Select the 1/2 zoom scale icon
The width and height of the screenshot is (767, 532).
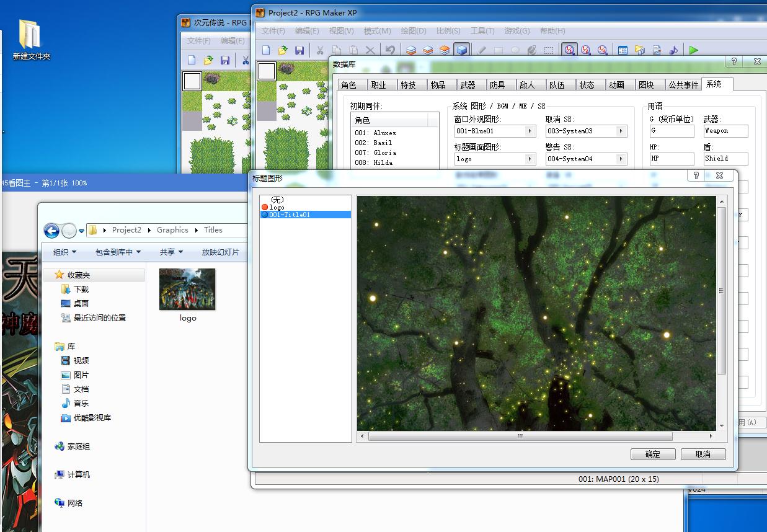click(586, 50)
